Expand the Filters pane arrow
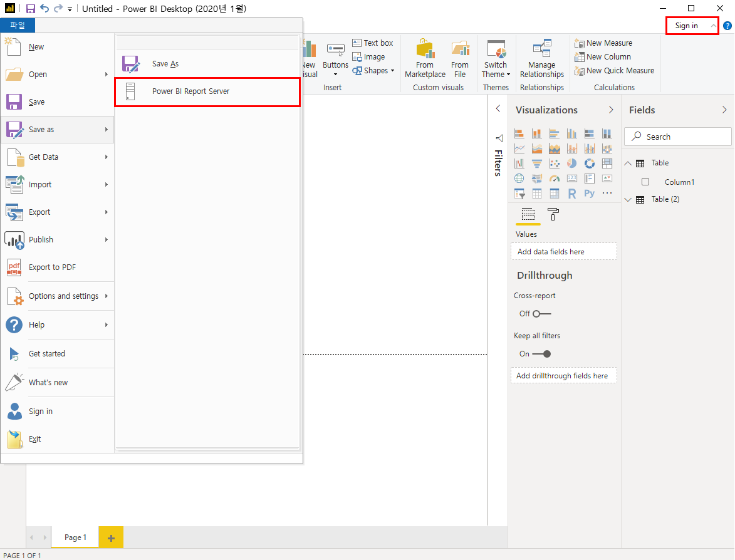This screenshot has width=735, height=560. [x=498, y=109]
